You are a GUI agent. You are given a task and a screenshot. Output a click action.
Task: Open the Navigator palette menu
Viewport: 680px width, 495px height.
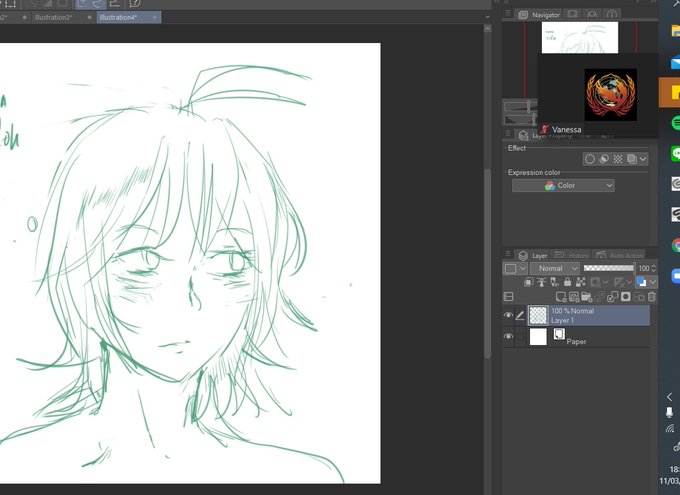(508, 13)
